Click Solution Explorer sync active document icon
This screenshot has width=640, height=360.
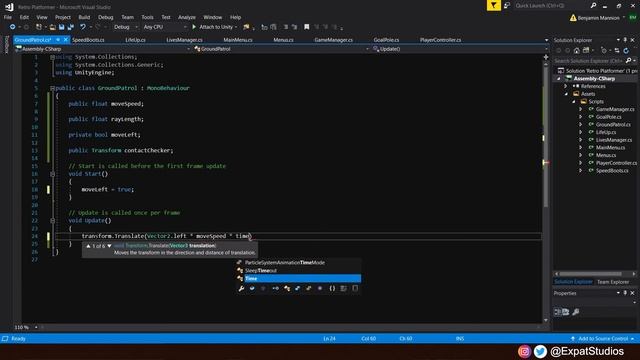point(617,51)
